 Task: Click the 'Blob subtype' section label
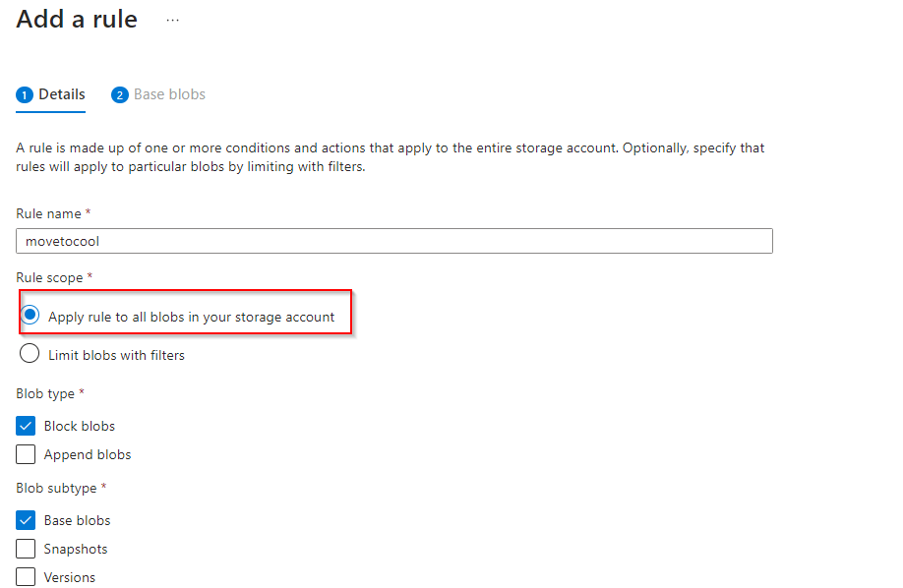[57, 488]
